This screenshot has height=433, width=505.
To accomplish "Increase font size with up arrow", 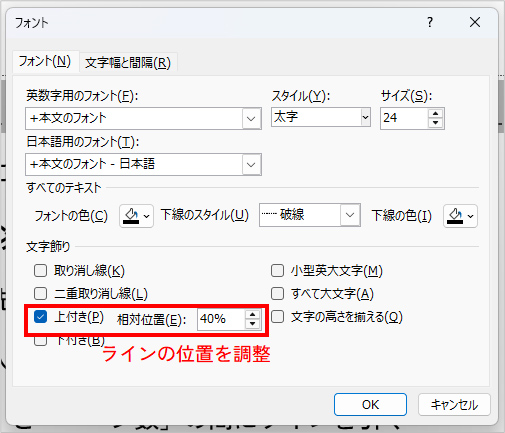I will point(435,114).
